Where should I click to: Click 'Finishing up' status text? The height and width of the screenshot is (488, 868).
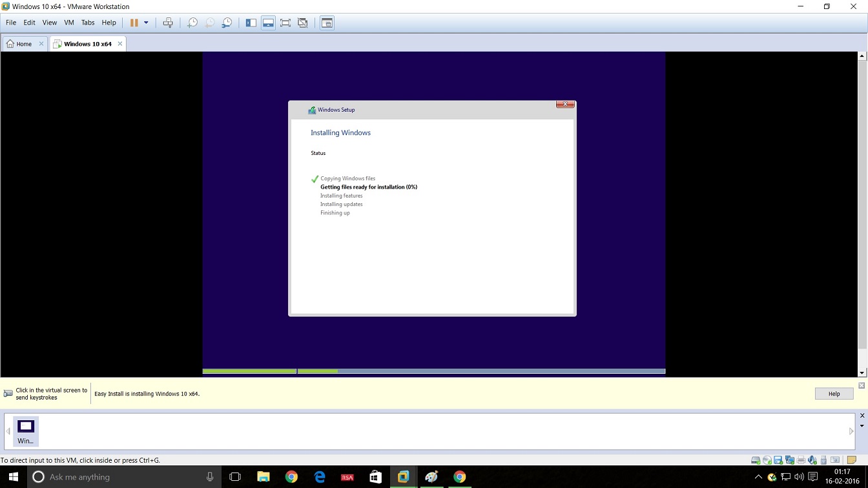[335, 213]
